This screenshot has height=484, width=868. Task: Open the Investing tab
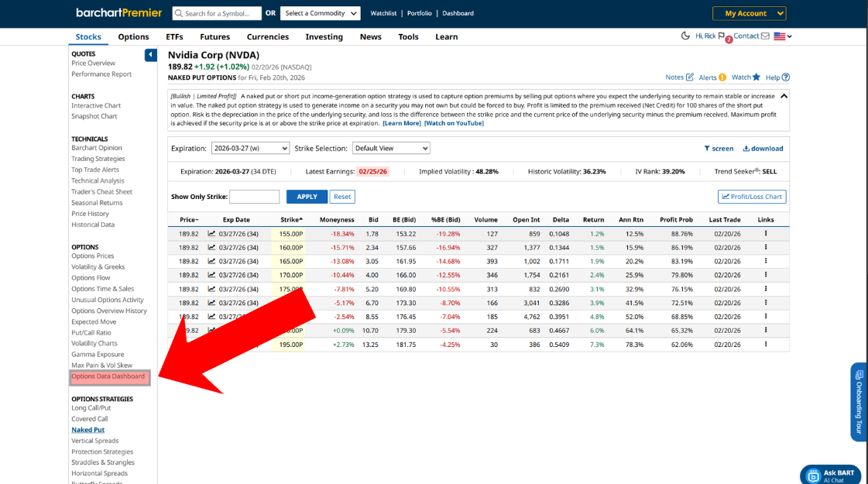[x=324, y=36]
